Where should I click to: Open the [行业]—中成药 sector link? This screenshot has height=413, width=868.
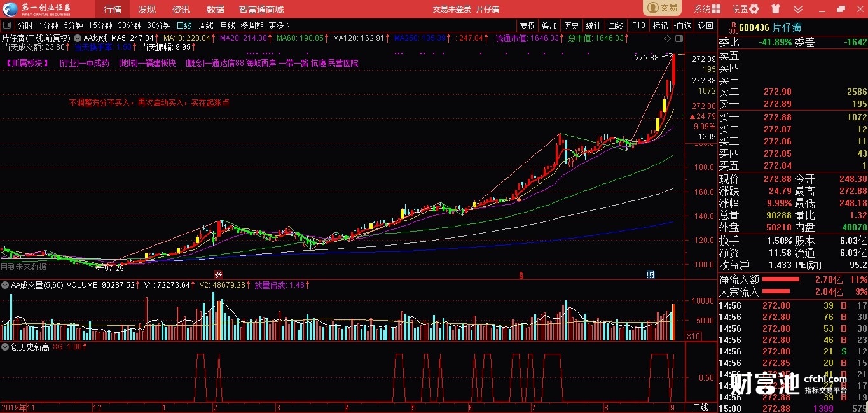[84, 64]
